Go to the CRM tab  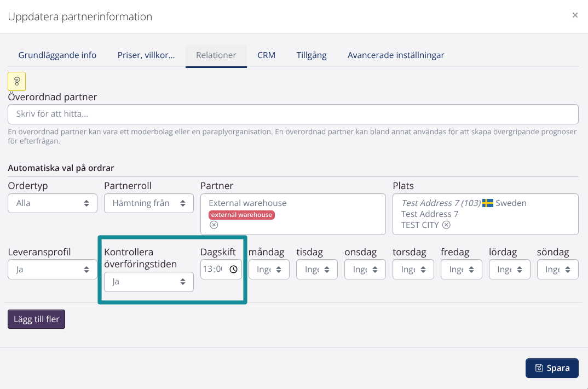point(266,55)
